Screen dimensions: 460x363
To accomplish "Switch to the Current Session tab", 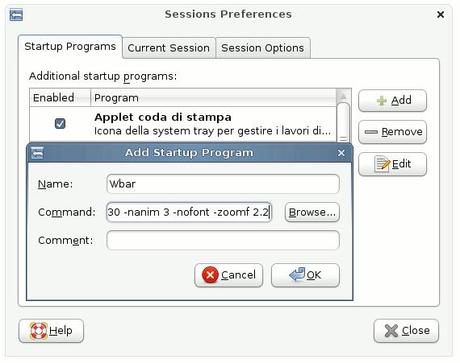I will pos(169,48).
